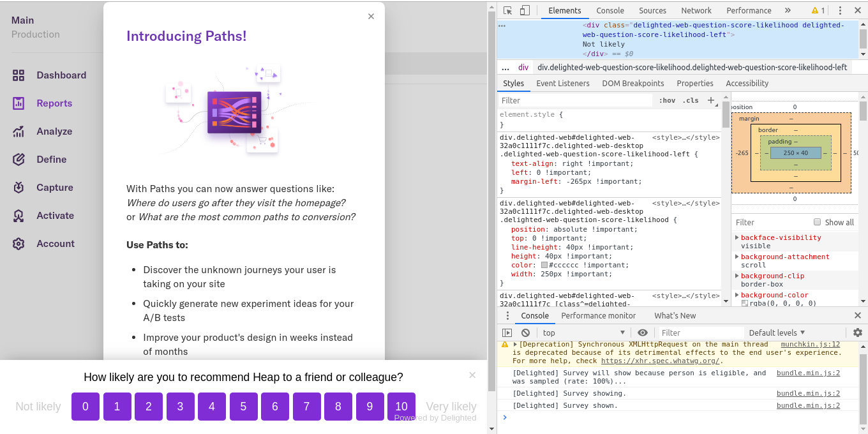
Task: Open the Performance monitor drawer tab
Action: pos(599,316)
